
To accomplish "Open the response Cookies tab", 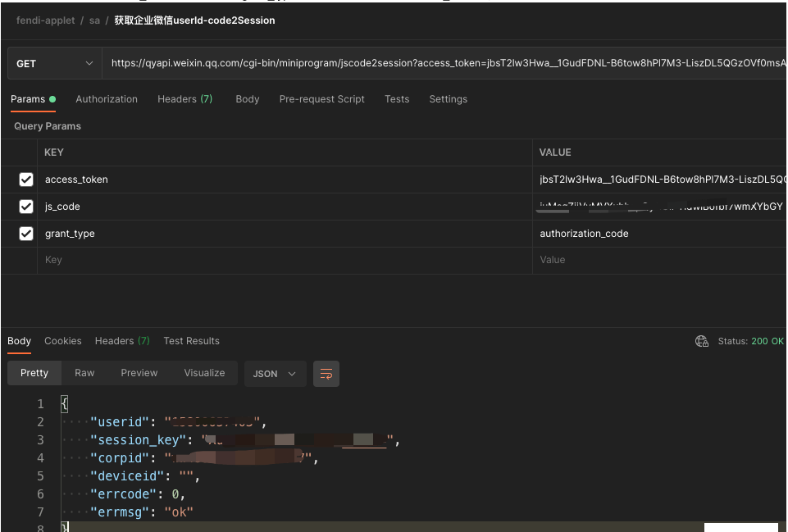I will (x=63, y=341).
